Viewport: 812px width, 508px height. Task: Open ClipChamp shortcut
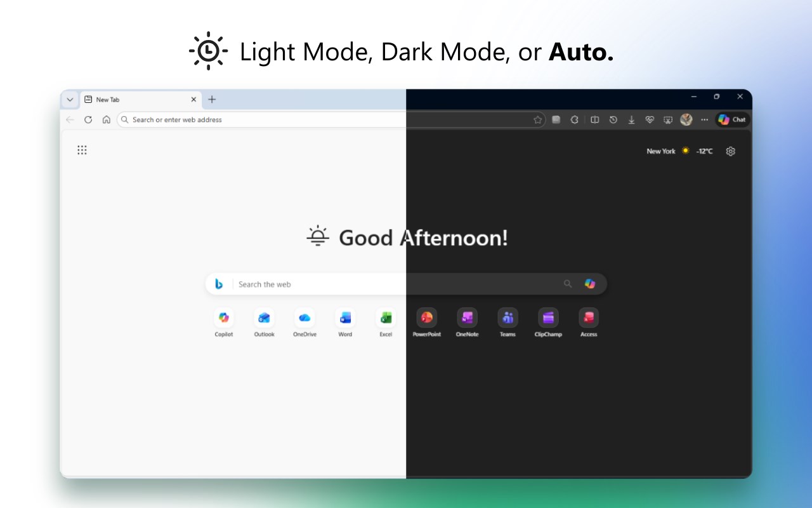(549, 323)
